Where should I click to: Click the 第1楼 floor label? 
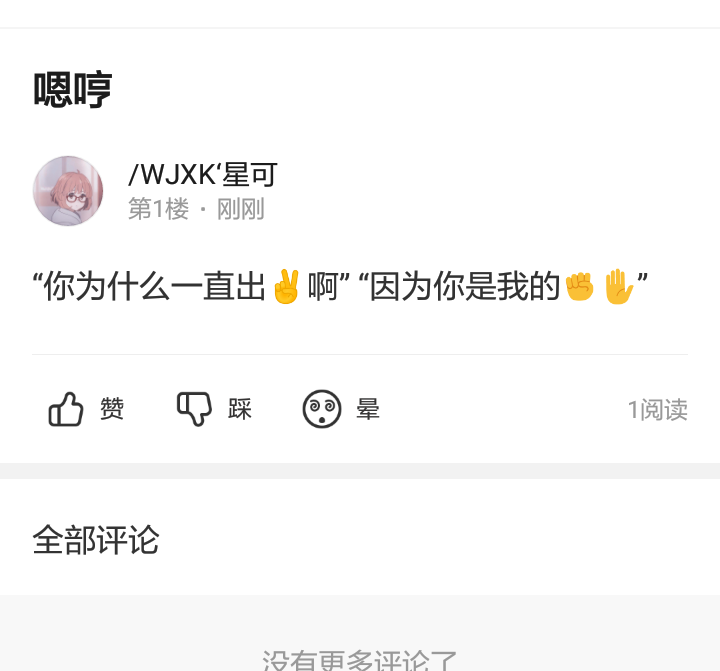point(158,209)
